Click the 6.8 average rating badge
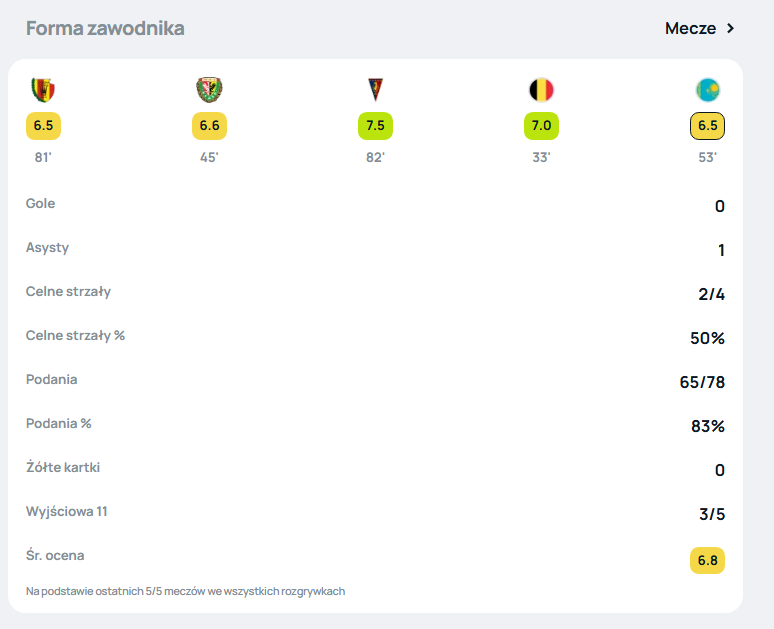The width and height of the screenshot is (774, 629). 707,560
